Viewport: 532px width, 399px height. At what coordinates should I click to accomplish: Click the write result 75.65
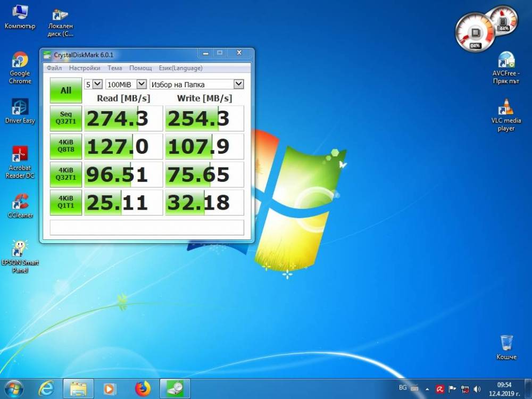click(x=204, y=174)
